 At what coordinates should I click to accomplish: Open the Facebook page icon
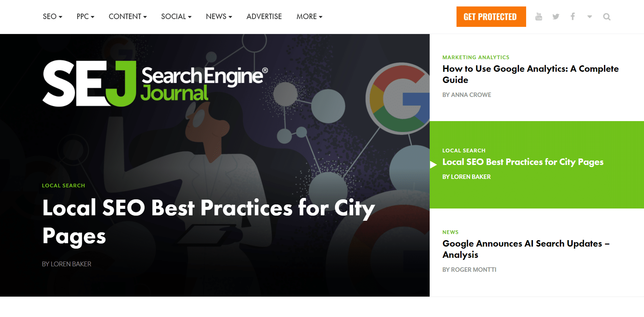(x=573, y=17)
